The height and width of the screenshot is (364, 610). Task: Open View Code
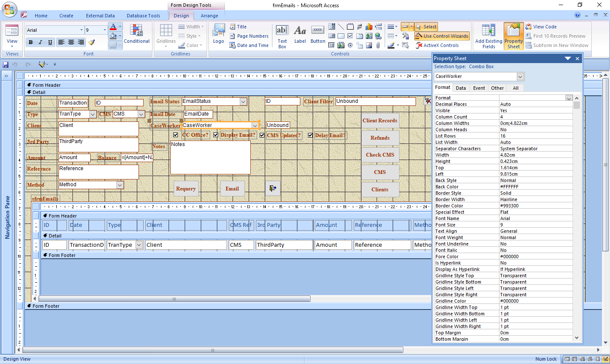tap(541, 27)
